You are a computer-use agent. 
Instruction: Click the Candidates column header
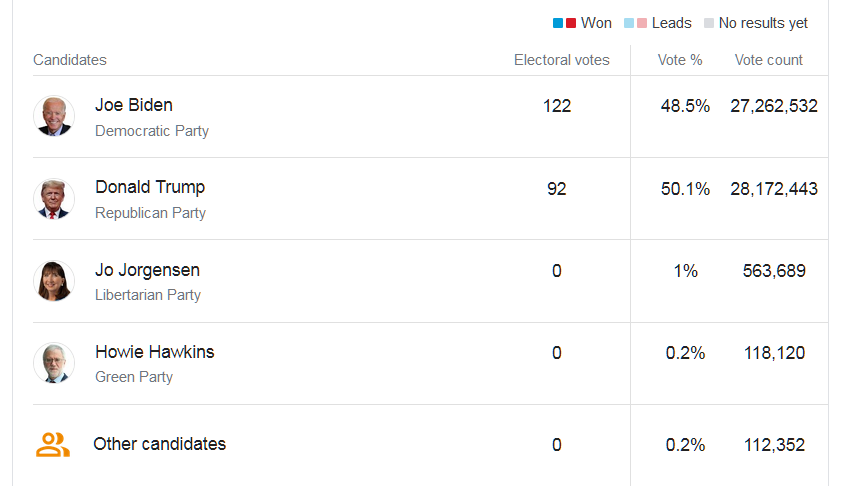[70, 60]
